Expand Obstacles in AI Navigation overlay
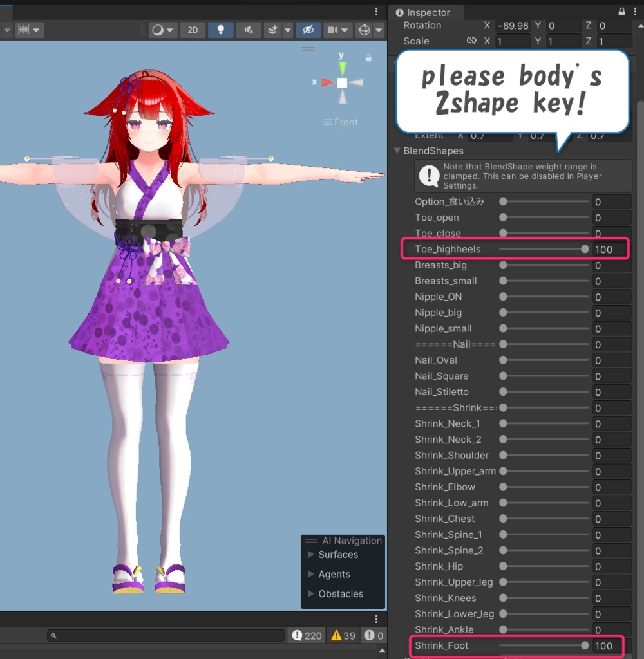Viewport: 644px width, 659px height. click(311, 594)
